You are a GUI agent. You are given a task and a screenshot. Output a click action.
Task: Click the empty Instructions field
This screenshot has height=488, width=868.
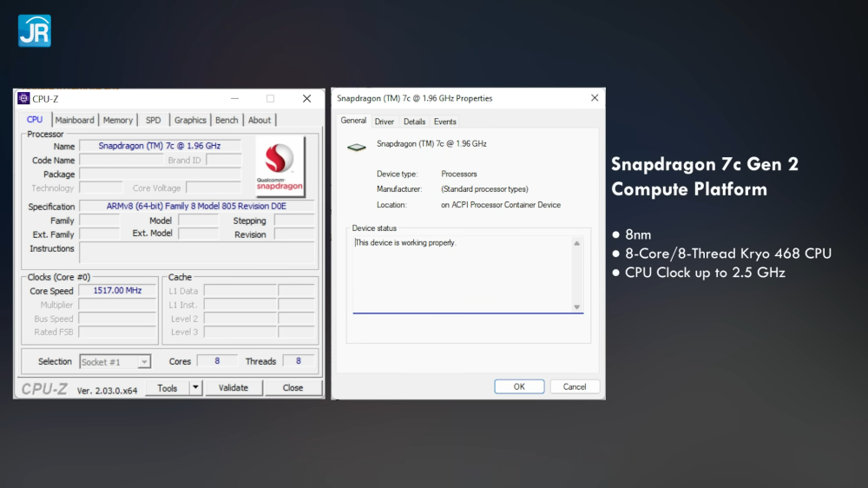pyautogui.click(x=197, y=253)
